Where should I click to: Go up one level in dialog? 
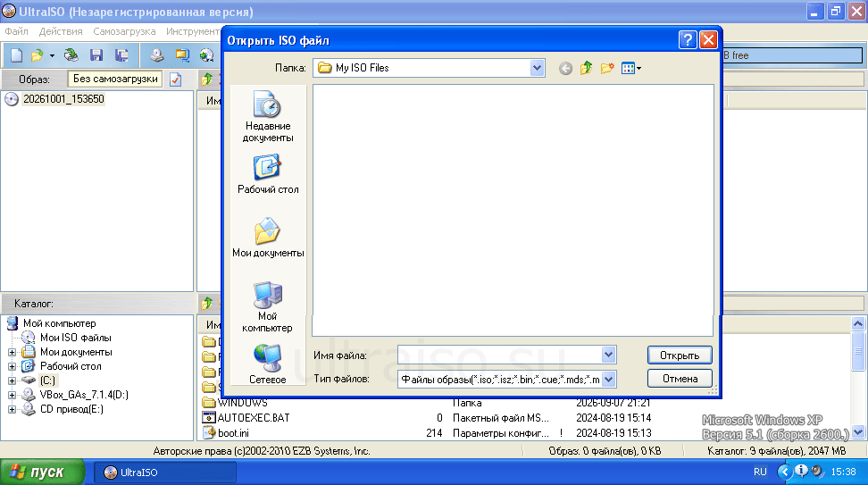click(x=586, y=68)
